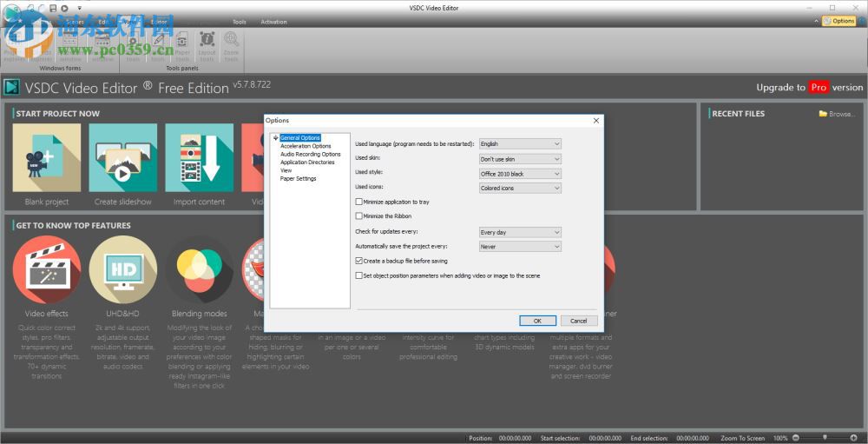Open Automatically save the project dropdown
This screenshot has width=868, height=444.
click(x=520, y=247)
